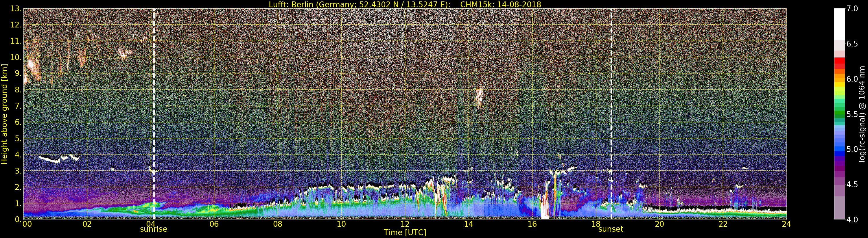The height and width of the screenshot is (238, 868).
Task: Select the "Height above ground [km]" axis label
Action: 4,114
